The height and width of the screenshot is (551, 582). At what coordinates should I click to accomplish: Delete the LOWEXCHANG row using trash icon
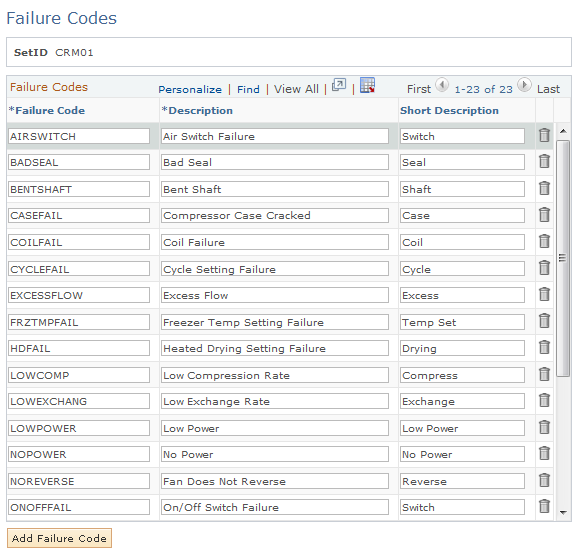click(x=544, y=401)
